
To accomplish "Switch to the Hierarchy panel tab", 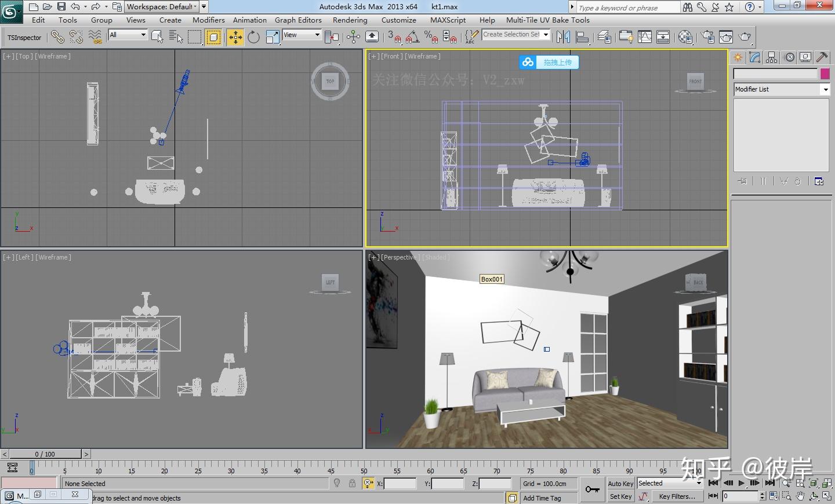I will (x=771, y=57).
